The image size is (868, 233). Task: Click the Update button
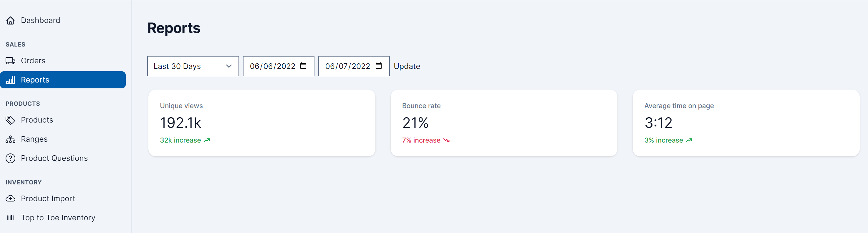coord(407,66)
